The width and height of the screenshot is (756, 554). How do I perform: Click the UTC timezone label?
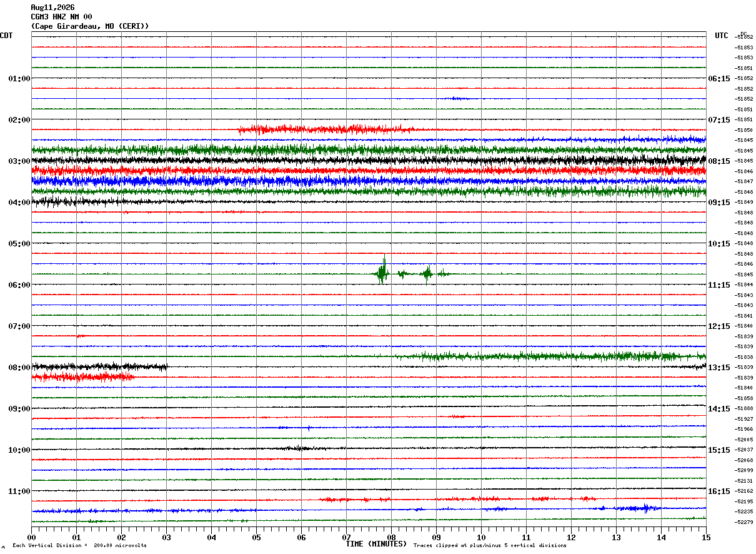point(722,36)
